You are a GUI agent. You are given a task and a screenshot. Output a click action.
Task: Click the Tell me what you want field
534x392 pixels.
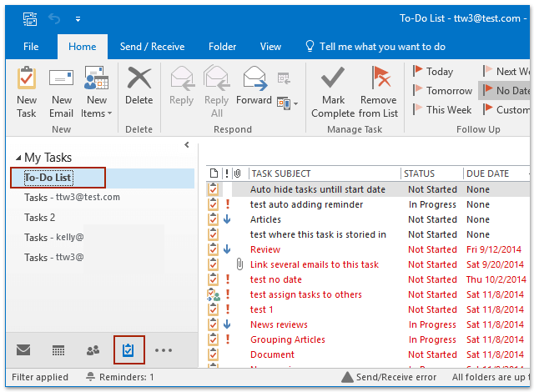375,47
